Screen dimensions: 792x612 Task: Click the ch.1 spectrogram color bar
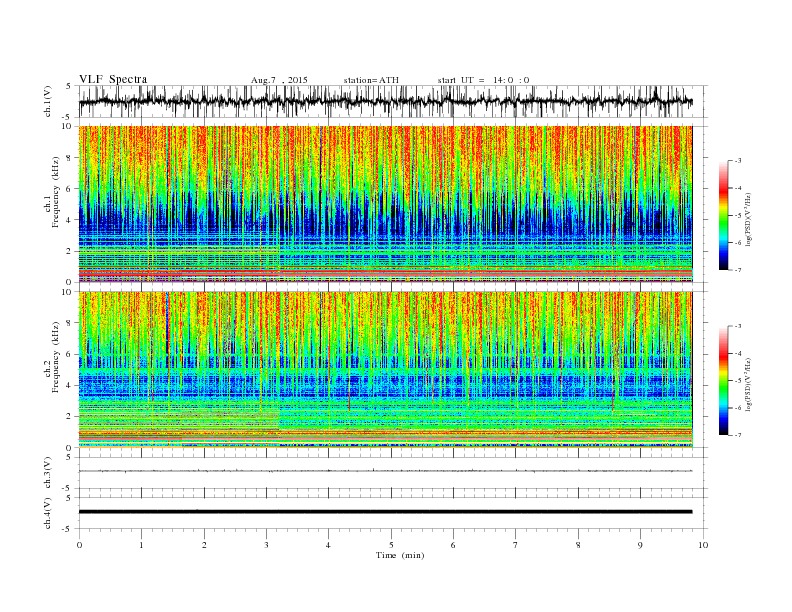(724, 216)
